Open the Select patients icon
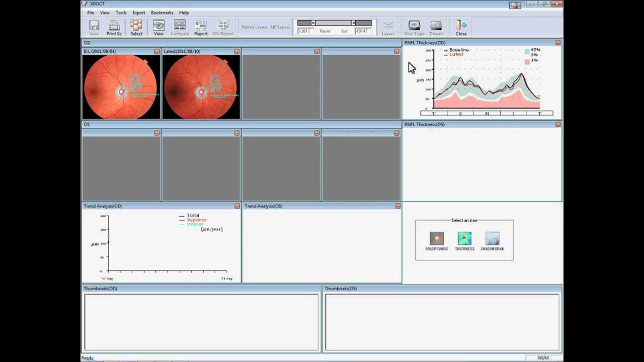 [136, 28]
